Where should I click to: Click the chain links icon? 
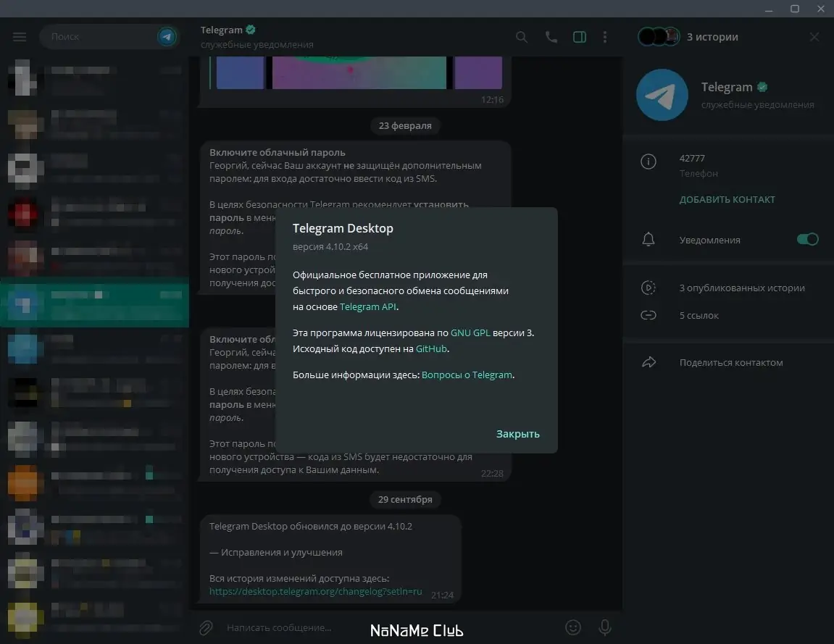coord(649,315)
